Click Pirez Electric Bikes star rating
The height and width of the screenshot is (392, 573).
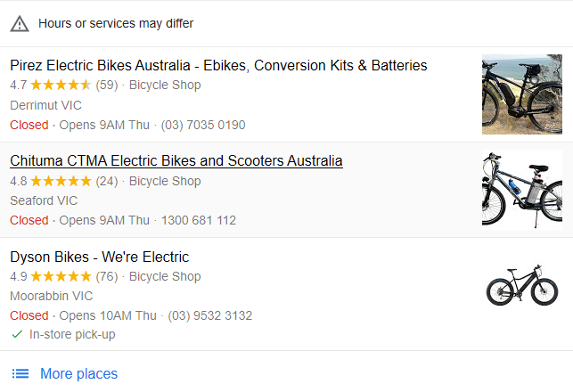[x=61, y=86]
